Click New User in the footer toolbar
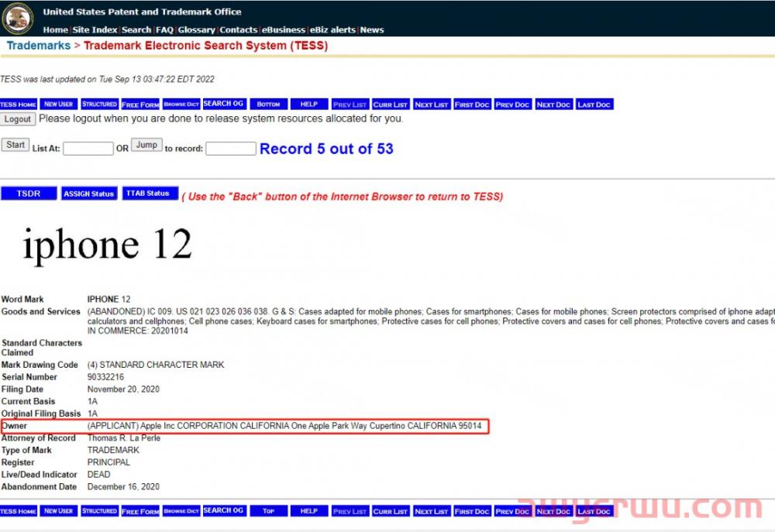This screenshot has width=775, height=532. click(58, 511)
